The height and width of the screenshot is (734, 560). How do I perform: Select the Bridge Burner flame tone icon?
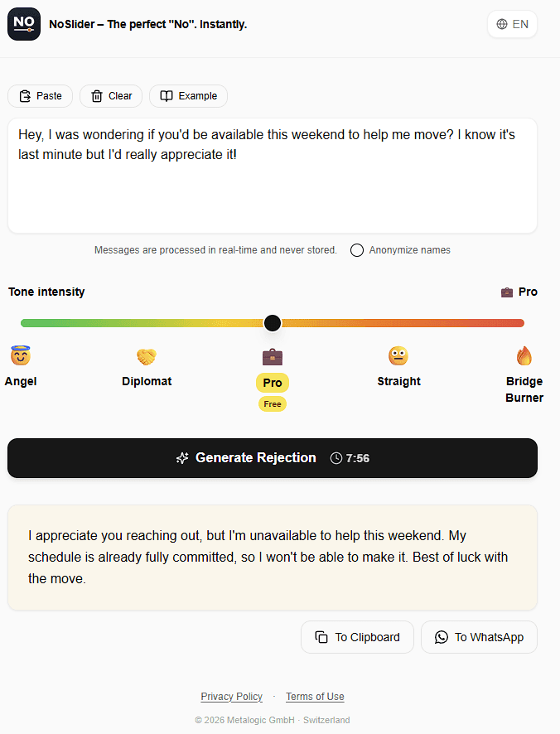(524, 355)
